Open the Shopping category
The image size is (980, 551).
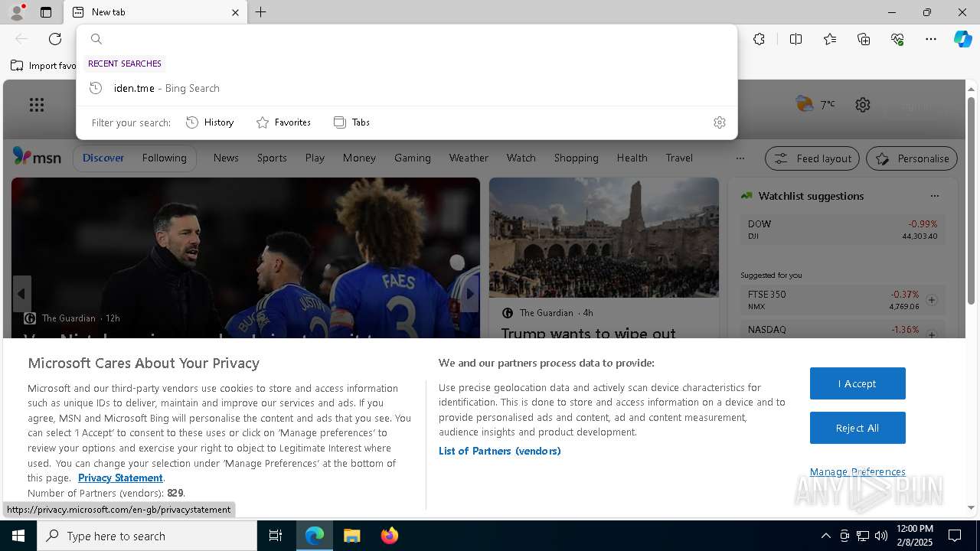point(577,158)
